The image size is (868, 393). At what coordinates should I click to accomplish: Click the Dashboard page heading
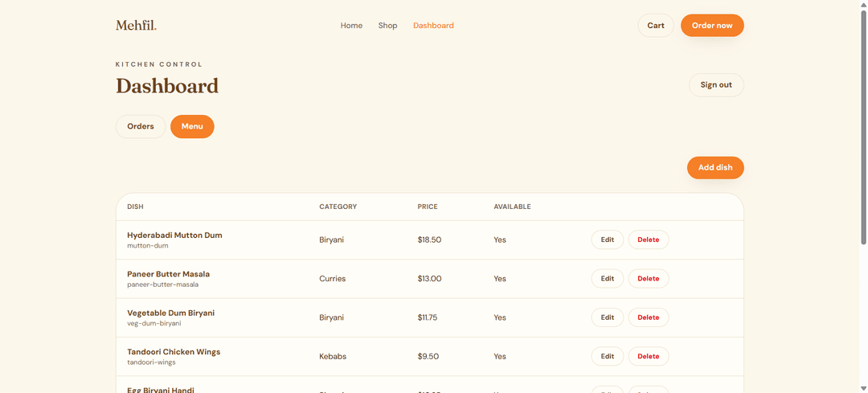pyautogui.click(x=167, y=86)
